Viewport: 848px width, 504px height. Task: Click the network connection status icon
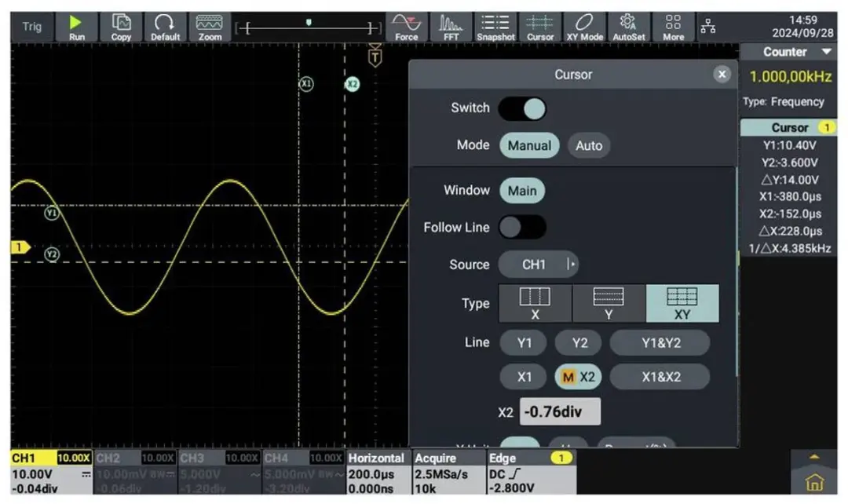708,26
